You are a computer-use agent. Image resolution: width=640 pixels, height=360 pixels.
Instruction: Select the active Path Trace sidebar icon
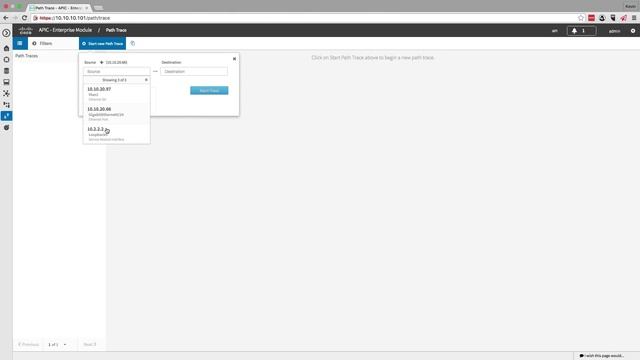point(6,116)
